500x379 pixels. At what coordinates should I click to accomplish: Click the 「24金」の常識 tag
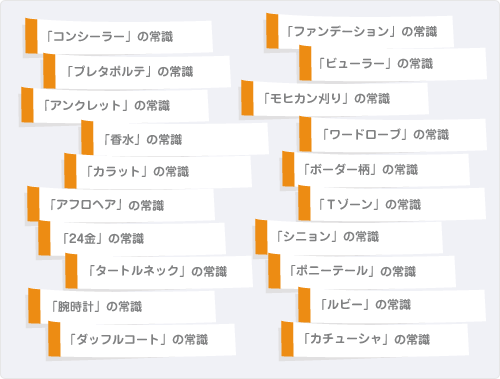(132, 238)
